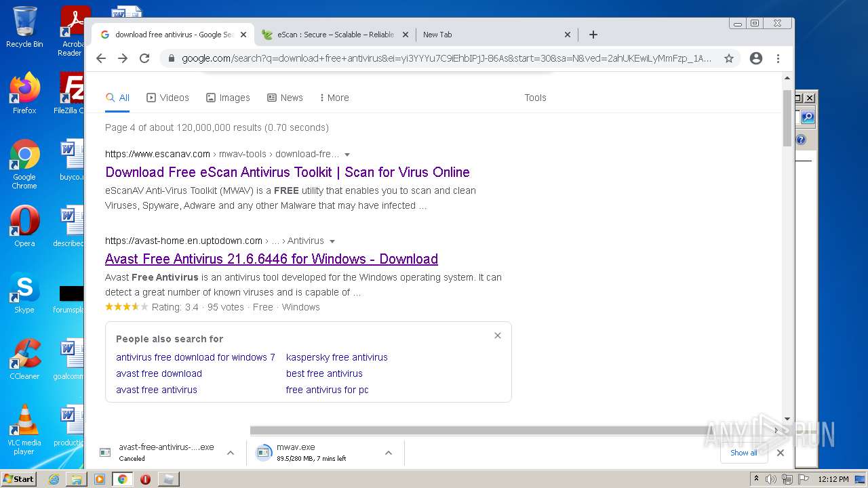Search suggestion 'avast free download'
Image resolution: width=868 pixels, height=488 pixels.
point(159,373)
